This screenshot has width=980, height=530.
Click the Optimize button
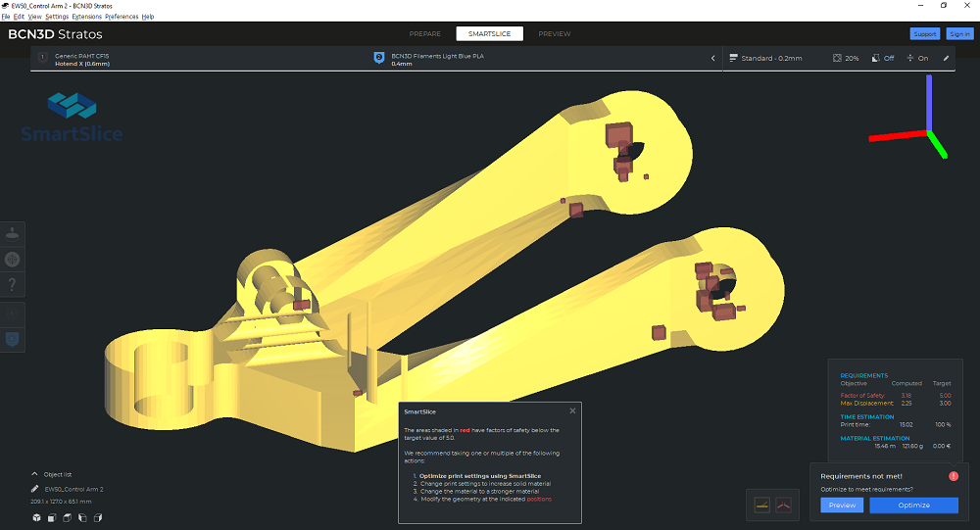pos(913,505)
